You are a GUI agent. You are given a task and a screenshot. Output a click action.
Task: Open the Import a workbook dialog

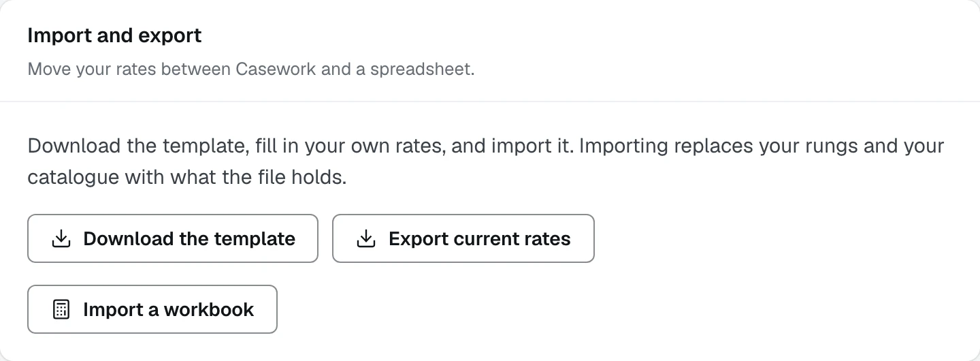pos(152,309)
